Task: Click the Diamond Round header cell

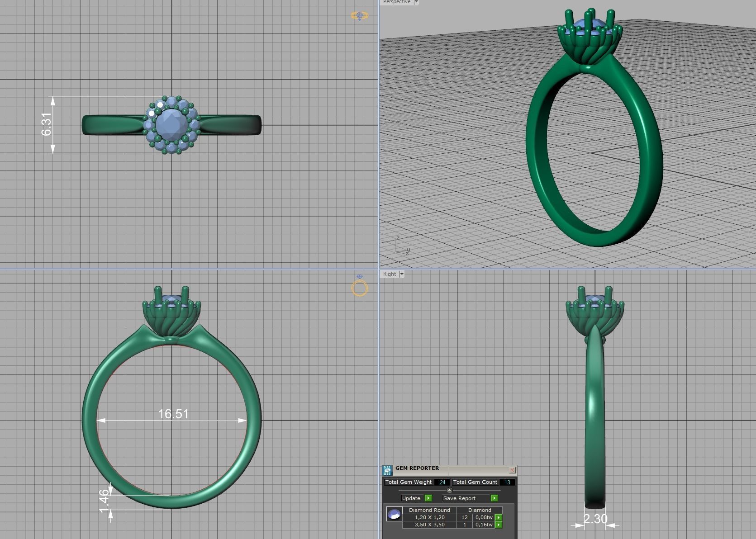Action: (429, 510)
